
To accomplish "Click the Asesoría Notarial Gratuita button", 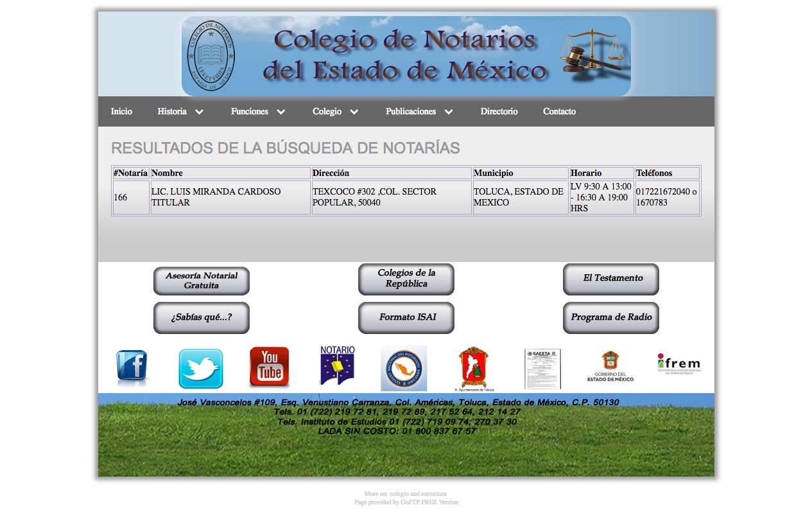I will click(202, 281).
